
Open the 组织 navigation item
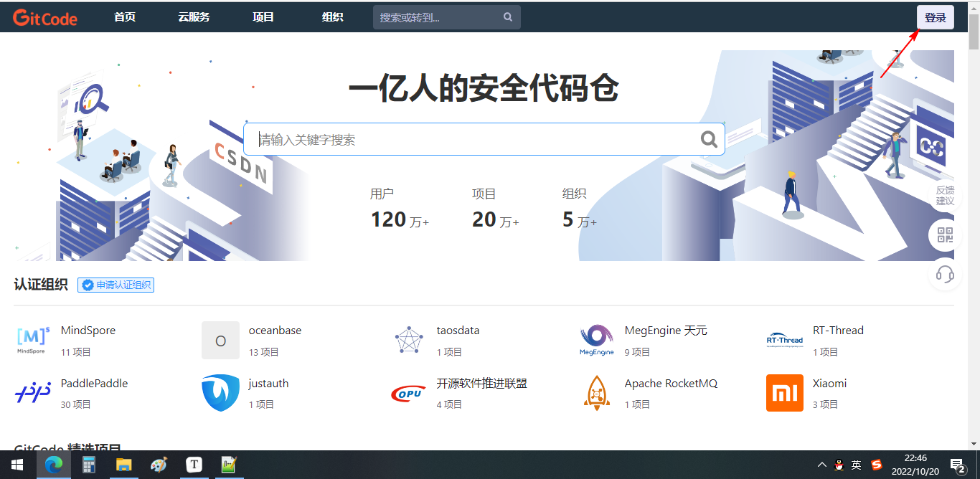pyautogui.click(x=332, y=16)
